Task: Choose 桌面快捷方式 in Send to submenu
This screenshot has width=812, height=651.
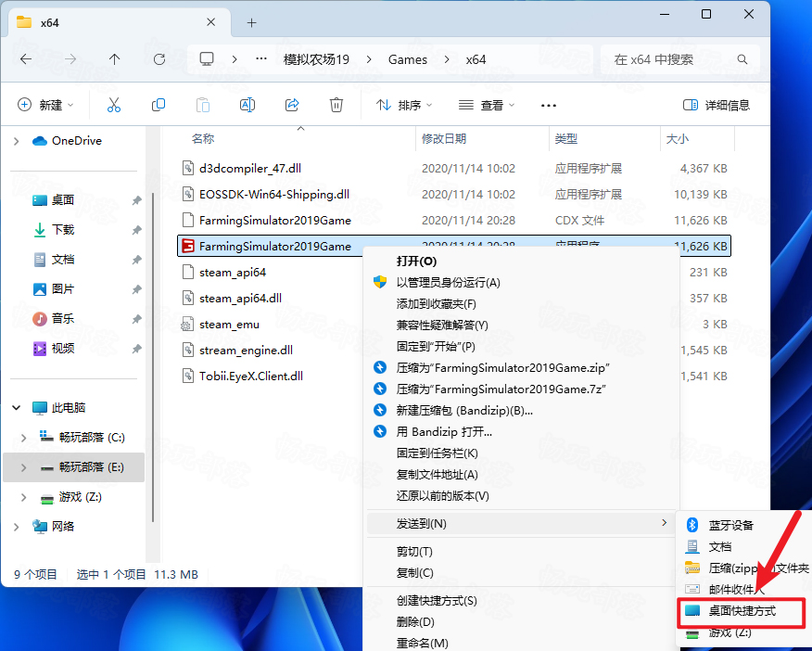Action: point(742,611)
